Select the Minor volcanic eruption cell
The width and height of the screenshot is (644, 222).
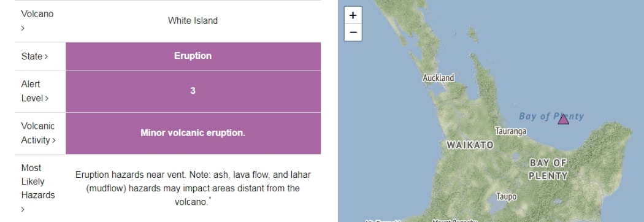[x=193, y=133]
